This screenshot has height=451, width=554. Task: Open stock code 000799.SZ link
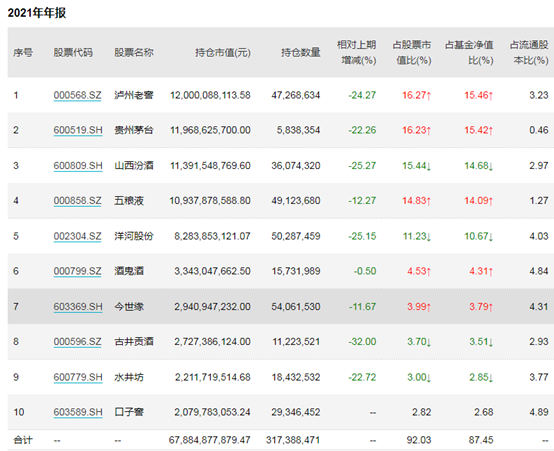(x=77, y=271)
